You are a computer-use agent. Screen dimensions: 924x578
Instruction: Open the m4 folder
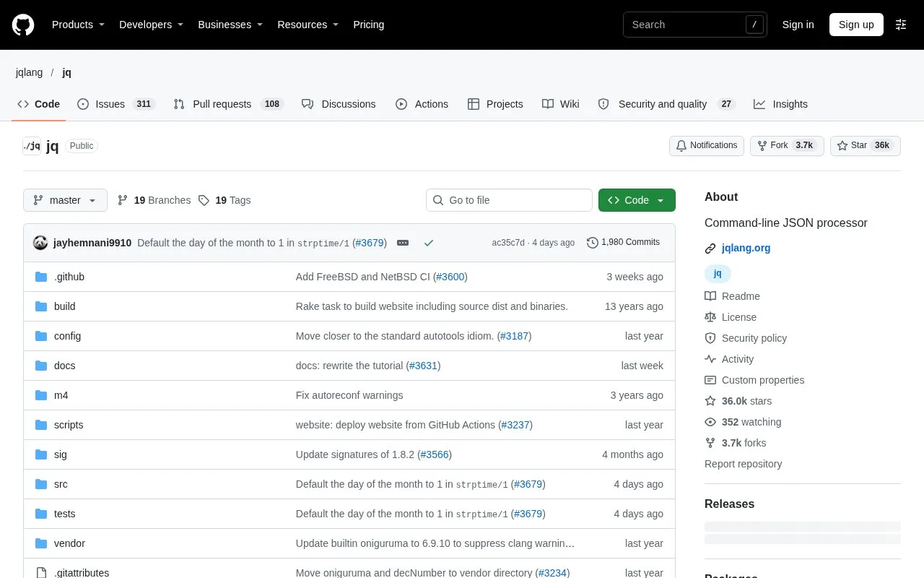[61, 395]
